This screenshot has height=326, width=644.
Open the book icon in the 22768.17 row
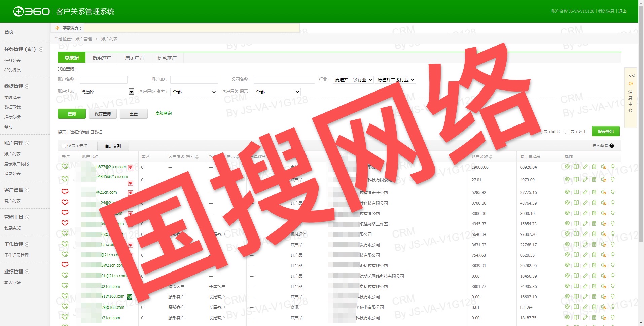(576, 244)
